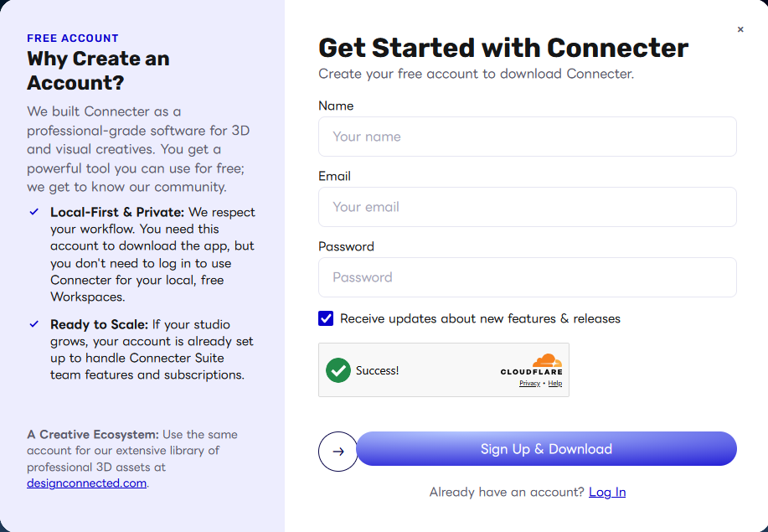768x532 pixels.
Task: Click the Cloudflare cloud logo
Action: (x=547, y=360)
